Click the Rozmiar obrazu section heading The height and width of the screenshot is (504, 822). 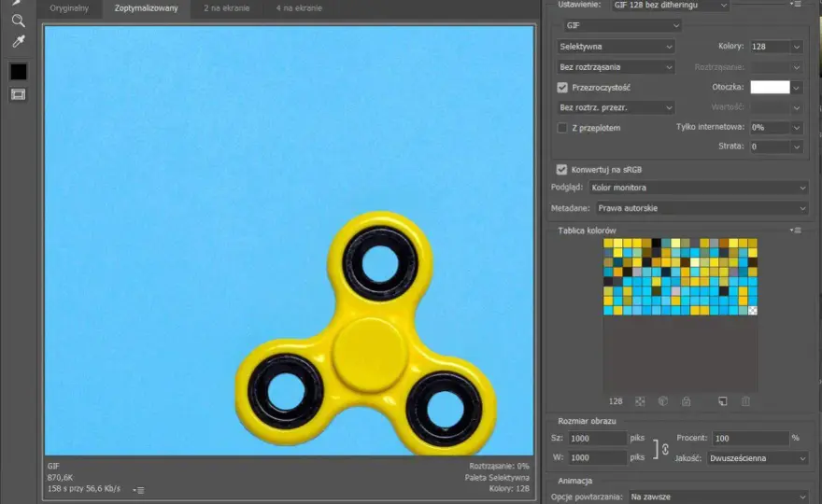[587, 421]
